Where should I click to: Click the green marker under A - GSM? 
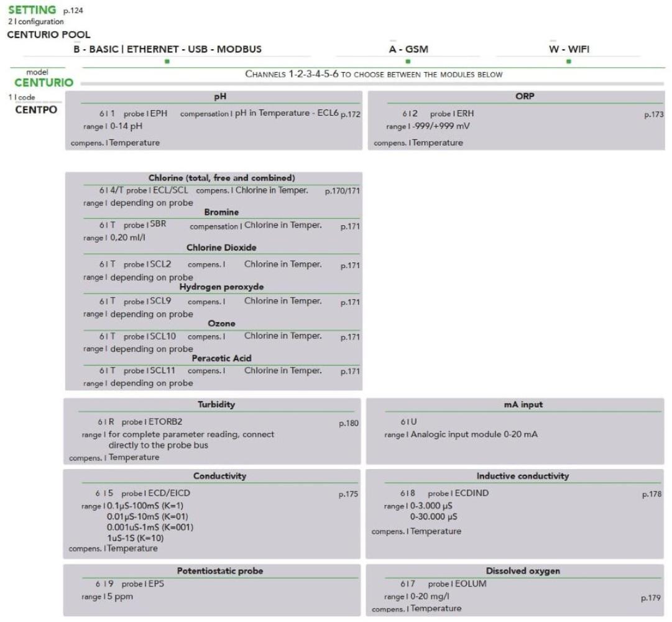tap(408, 62)
